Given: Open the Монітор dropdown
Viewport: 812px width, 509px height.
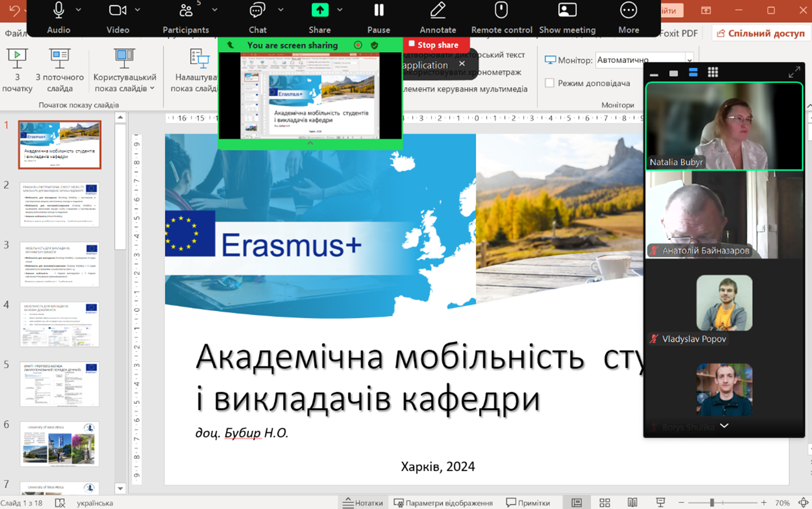Looking at the screenshot, I should pos(688,60).
